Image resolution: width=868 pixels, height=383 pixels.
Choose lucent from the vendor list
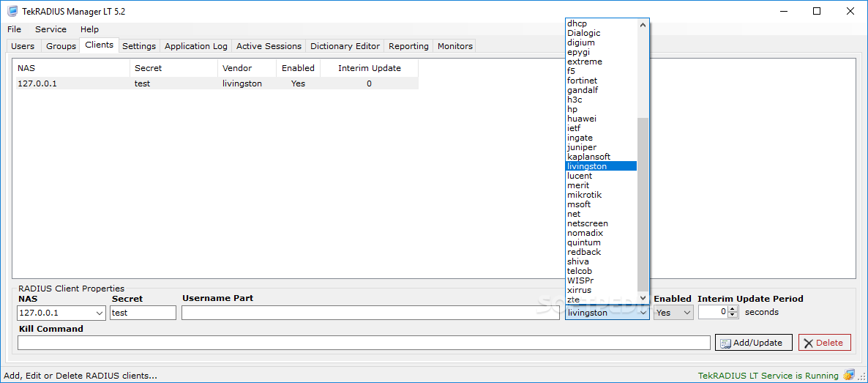point(601,176)
